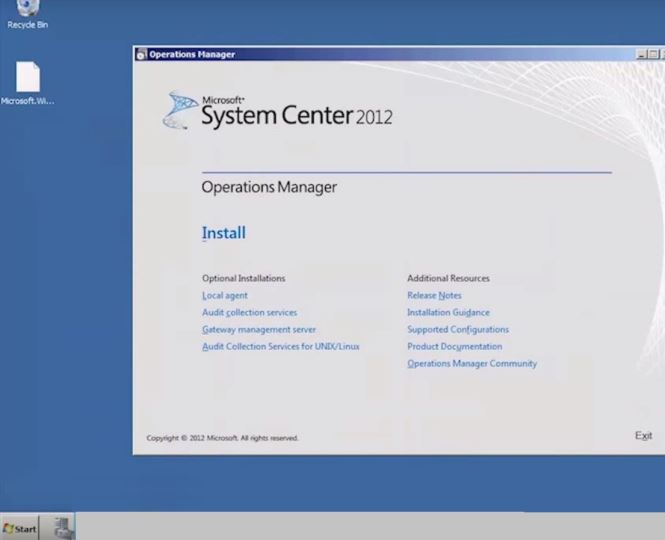The image size is (665, 540).
Task: Exit the Operations Manager setup
Action: [643, 436]
